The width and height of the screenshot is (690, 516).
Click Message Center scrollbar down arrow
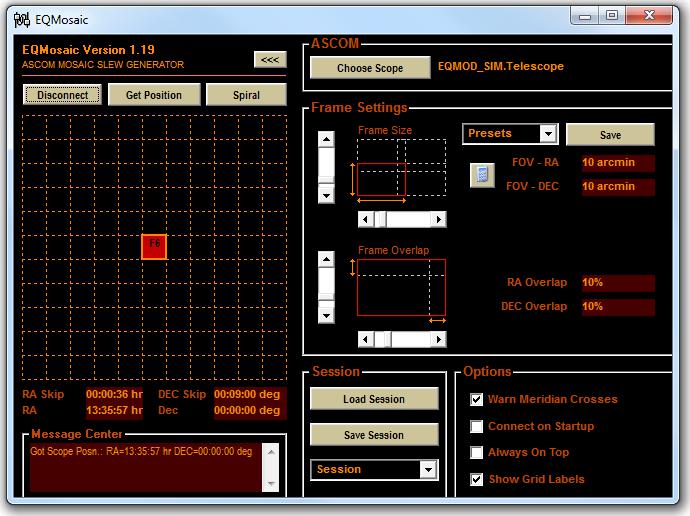coord(271,483)
